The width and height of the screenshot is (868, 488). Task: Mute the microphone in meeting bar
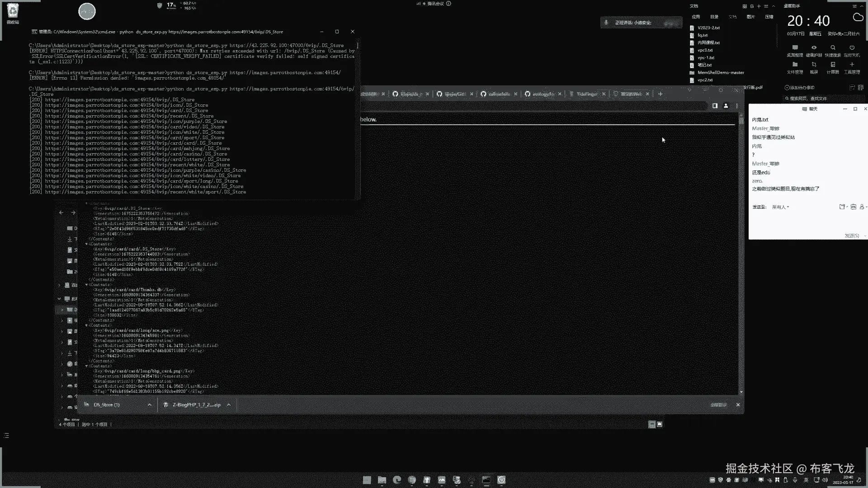tap(606, 23)
